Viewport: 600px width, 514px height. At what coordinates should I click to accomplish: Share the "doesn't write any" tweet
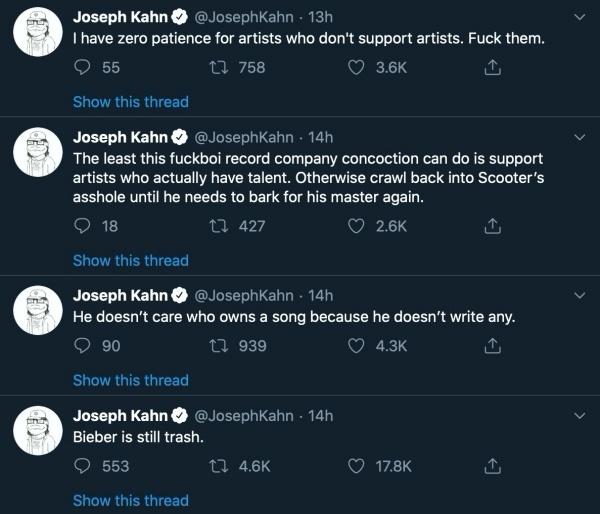[x=491, y=346]
